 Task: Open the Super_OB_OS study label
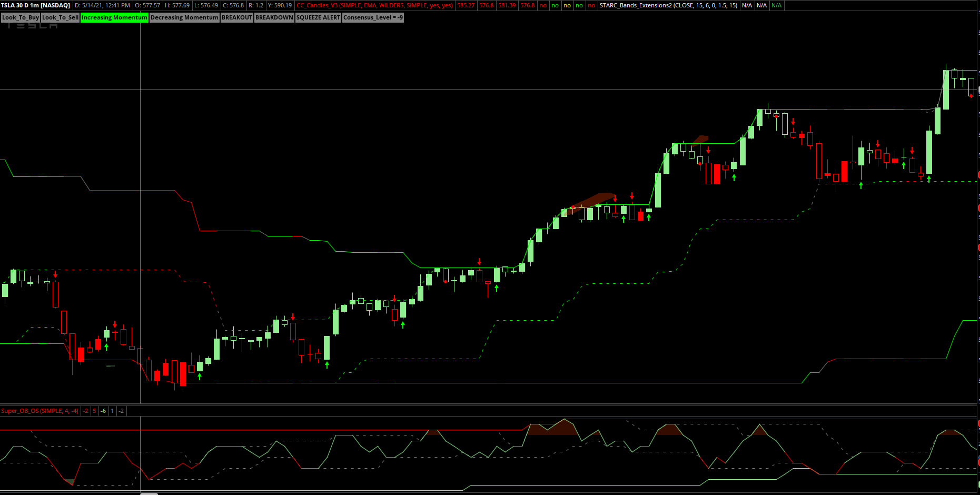39,411
